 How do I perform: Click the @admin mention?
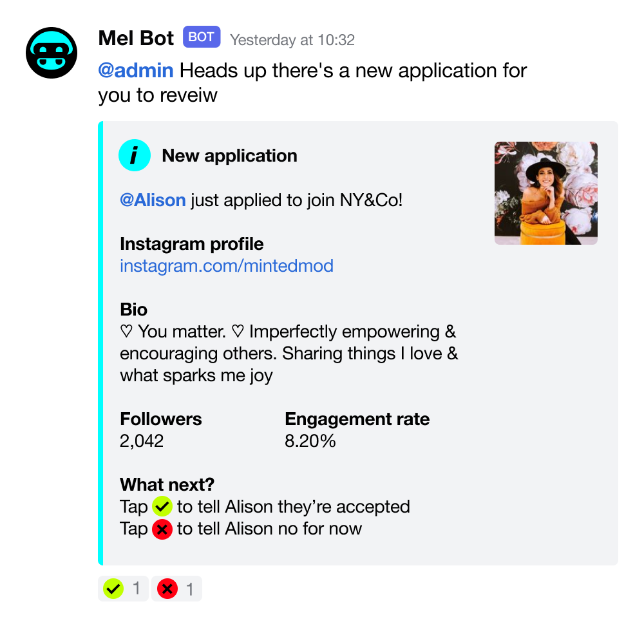(135, 70)
